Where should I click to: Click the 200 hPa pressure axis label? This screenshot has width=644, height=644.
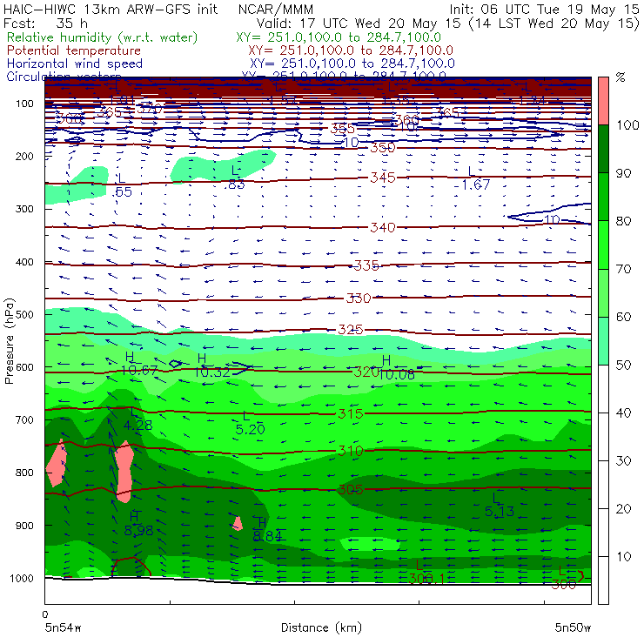click(24, 157)
